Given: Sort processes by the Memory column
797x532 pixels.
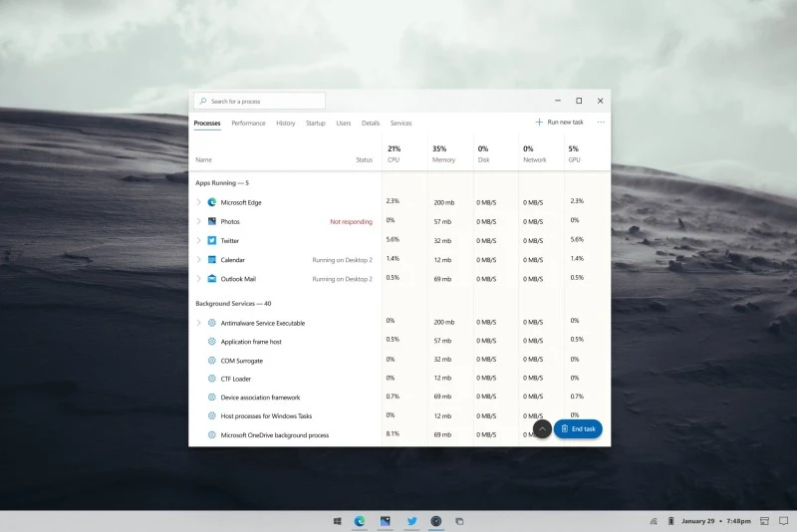Looking at the screenshot, I should point(443,153).
